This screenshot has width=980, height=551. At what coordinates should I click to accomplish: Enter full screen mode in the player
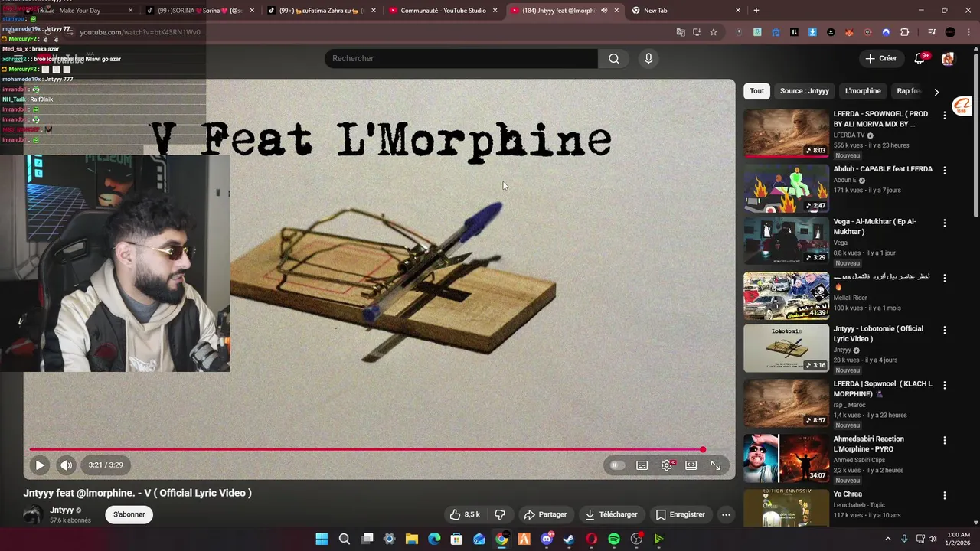coord(716,465)
